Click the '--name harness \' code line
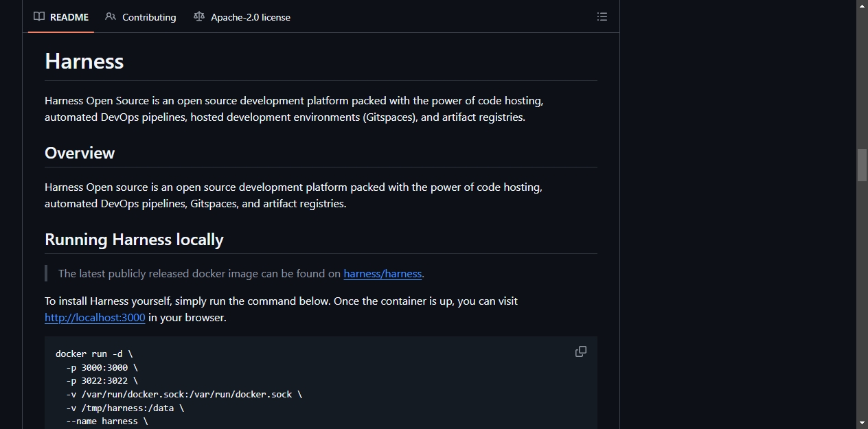Viewport: 868px width, 429px height. tap(107, 421)
